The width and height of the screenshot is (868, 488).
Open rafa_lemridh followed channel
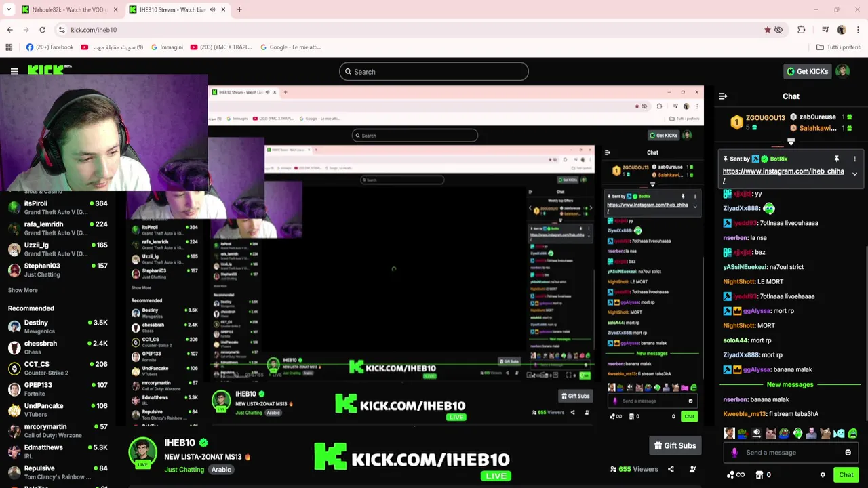point(58,228)
